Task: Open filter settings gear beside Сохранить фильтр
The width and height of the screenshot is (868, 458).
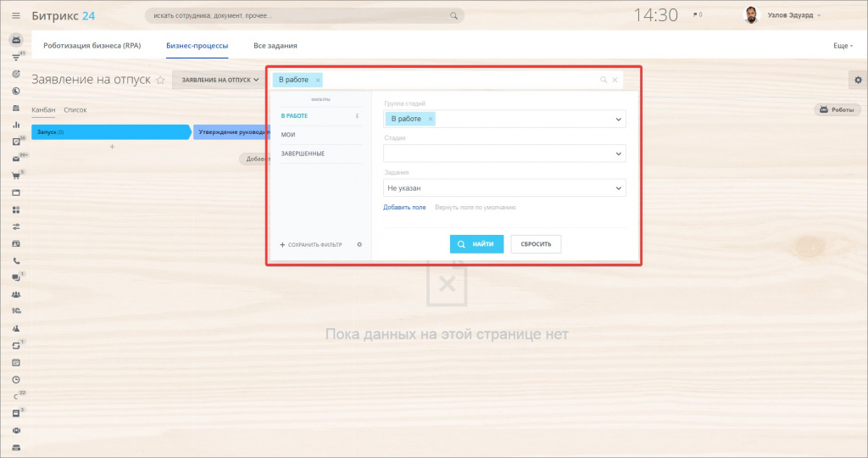Action: (x=359, y=244)
